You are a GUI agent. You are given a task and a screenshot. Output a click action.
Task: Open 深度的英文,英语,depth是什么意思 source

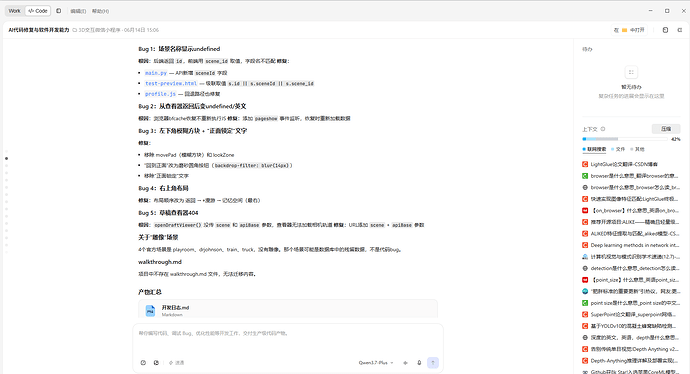[631, 337]
